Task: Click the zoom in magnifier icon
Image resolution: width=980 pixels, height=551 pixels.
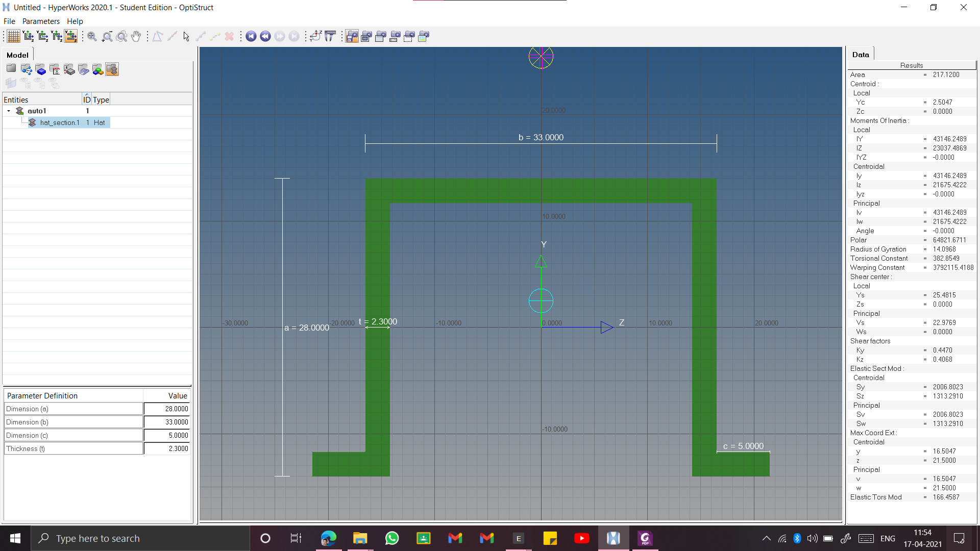Action: coord(92,36)
